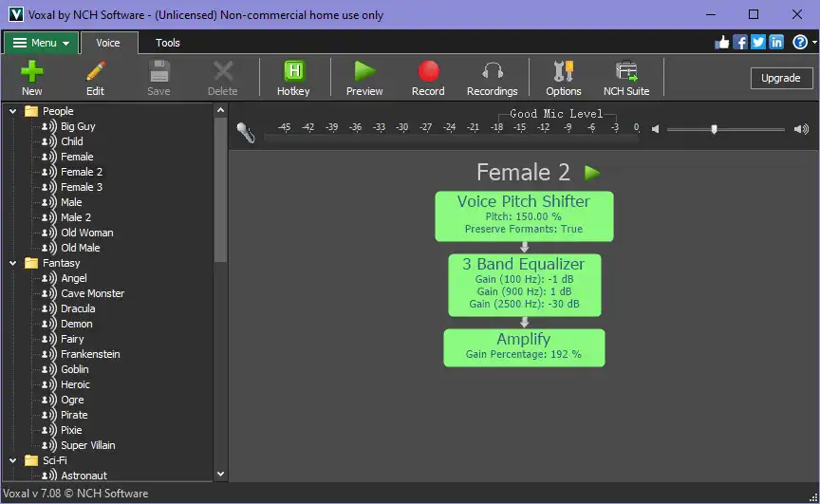Open the Help dropdown arrow

(x=814, y=43)
